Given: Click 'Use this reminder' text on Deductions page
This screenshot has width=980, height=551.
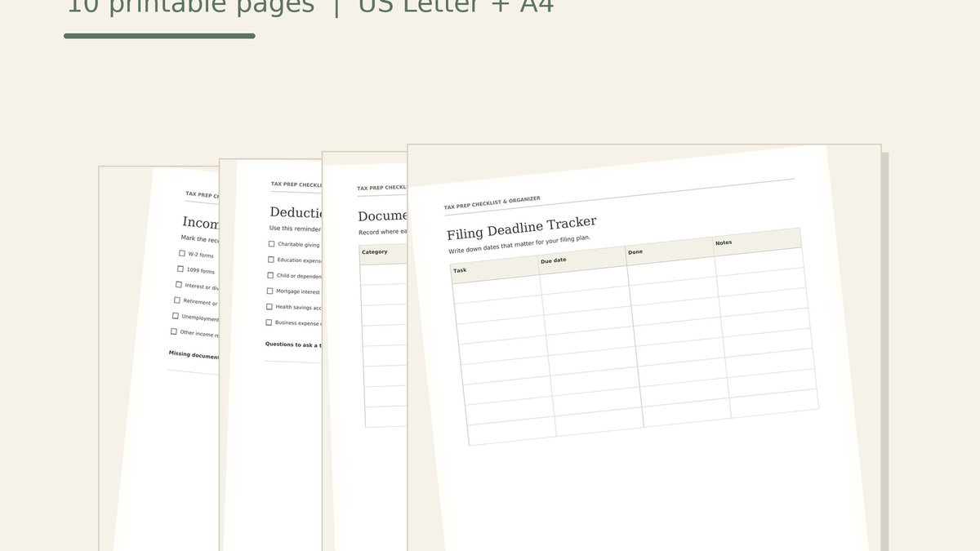Looking at the screenshot, I should tap(296, 229).
